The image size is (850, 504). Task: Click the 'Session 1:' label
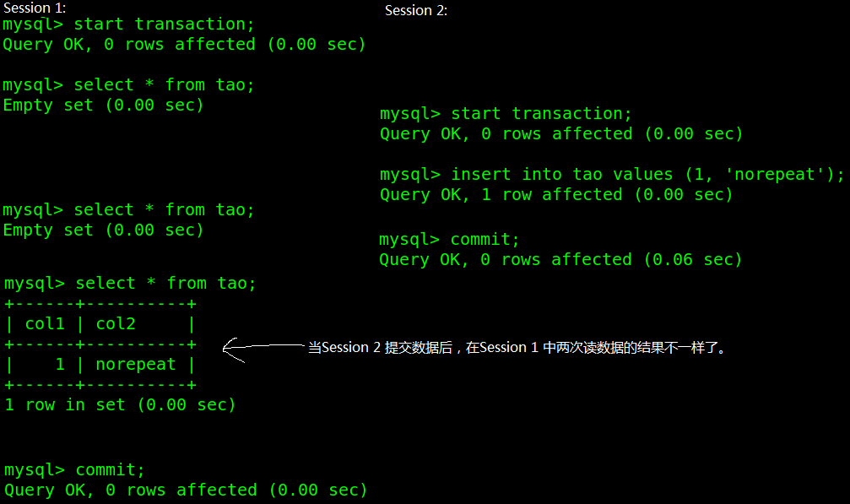click(35, 8)
